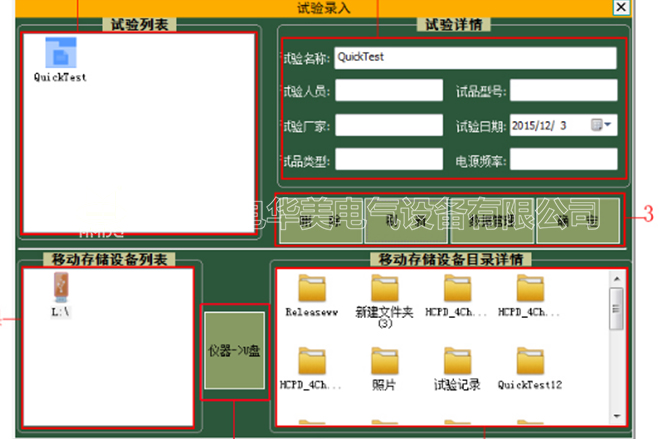Screen dimensions: 662x439
Task: Click the directory list scrollbar up arrow
Action: (616, 279)
